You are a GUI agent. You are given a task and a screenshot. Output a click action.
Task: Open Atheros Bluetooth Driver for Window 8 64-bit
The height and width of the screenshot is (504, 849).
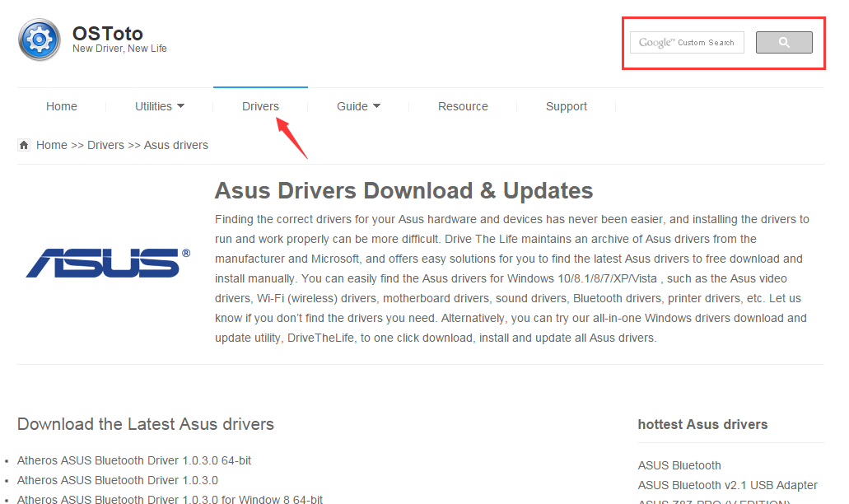(x=170, y=499)
